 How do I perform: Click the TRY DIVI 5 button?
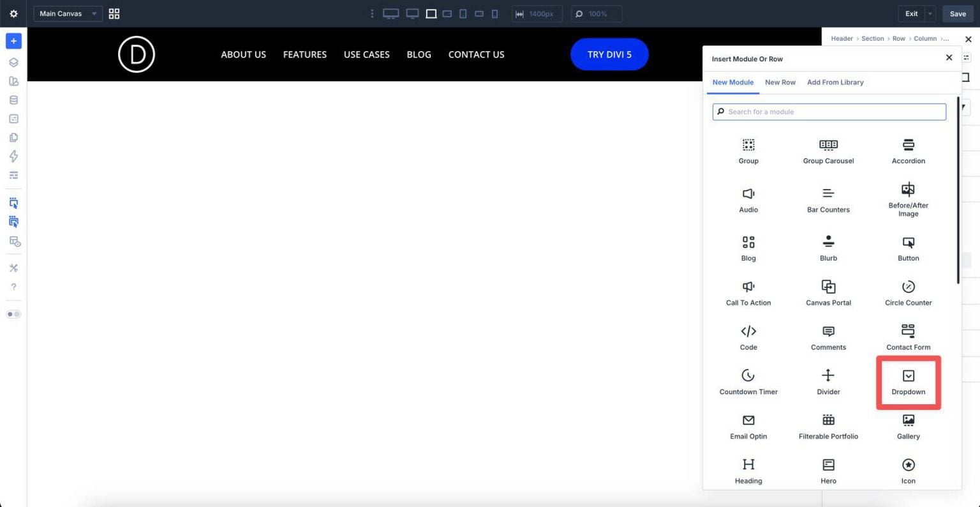[609, 54]
